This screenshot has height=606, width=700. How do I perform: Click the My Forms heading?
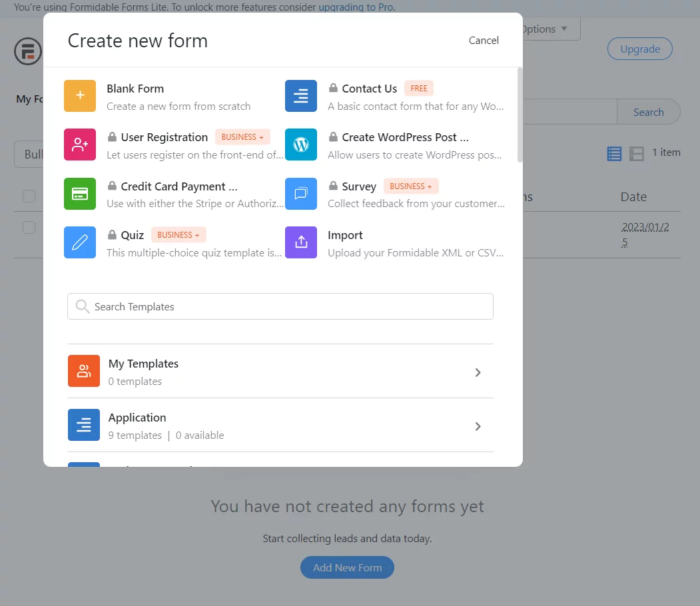tap(29, 99)
